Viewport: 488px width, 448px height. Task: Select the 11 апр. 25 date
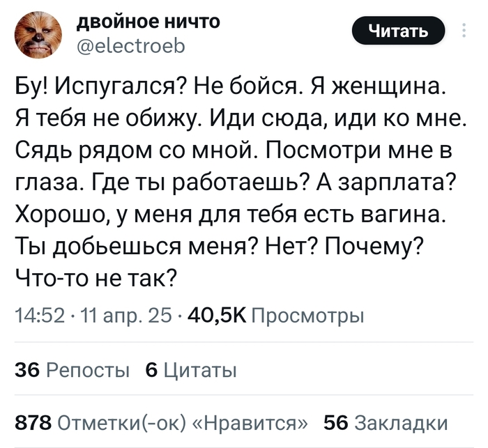tap(126, 317)
